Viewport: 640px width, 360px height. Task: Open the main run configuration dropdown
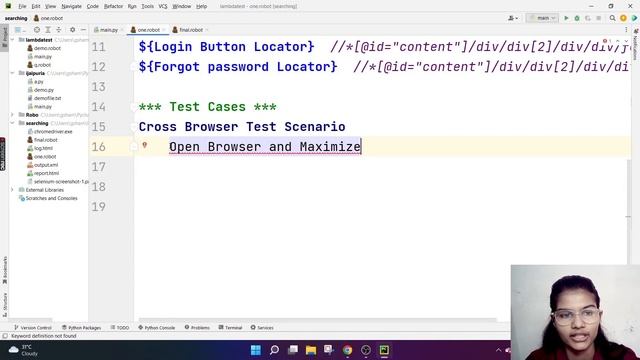[542, 18]
